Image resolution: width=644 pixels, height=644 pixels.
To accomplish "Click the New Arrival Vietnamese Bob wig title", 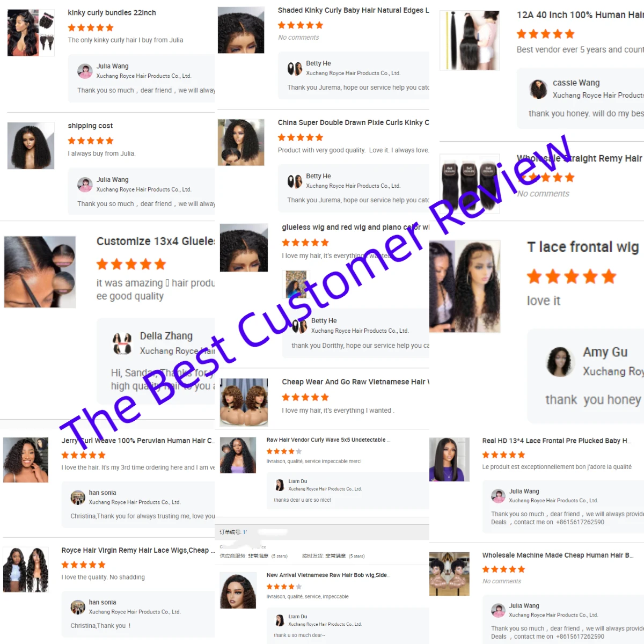I will point(327,575).
